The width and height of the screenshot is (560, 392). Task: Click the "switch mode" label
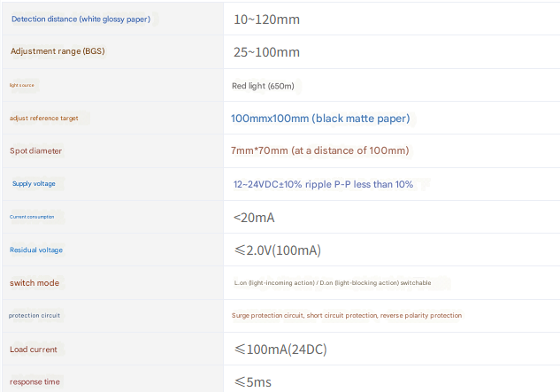point(35,283)
